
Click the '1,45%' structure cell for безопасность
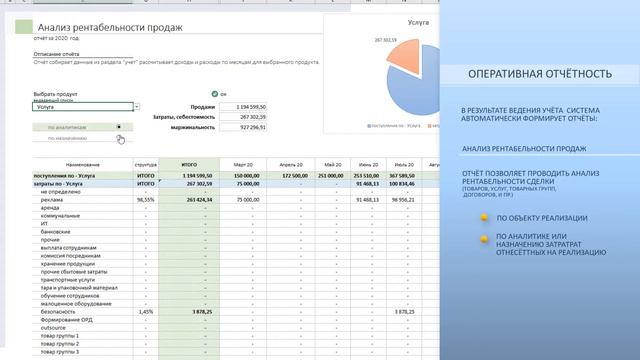click(146, 311)
